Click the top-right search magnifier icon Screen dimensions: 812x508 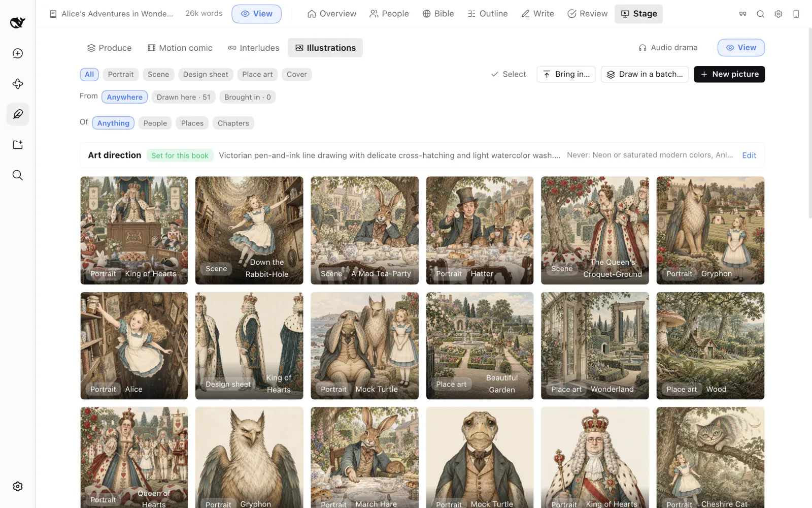click(x=760, y=14)
